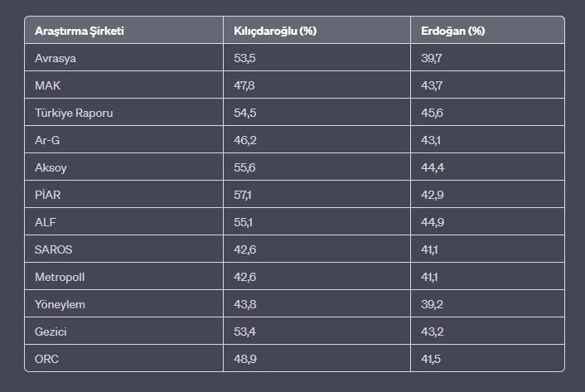Click the ORC row label
The height and width of the screenshot is (392, 585).
pos(123,358)
